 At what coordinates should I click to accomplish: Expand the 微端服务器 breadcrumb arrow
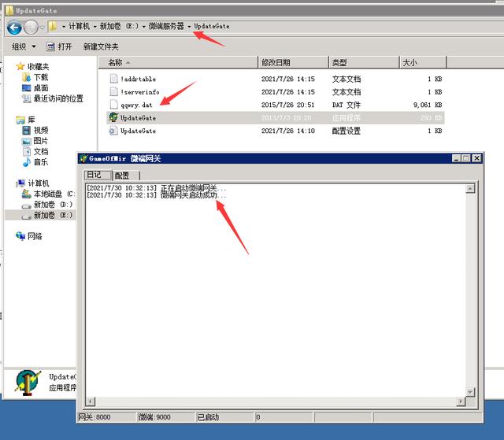click(x=189, y=27)
